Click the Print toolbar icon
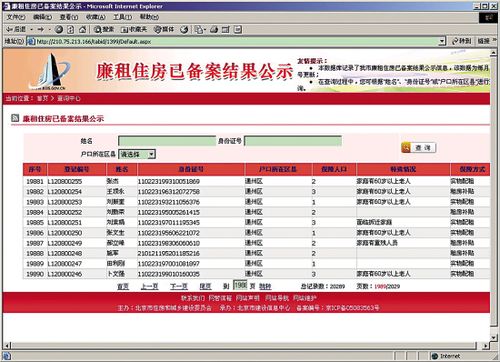This screenshot has width=500, height=362. tap(214, 29)
